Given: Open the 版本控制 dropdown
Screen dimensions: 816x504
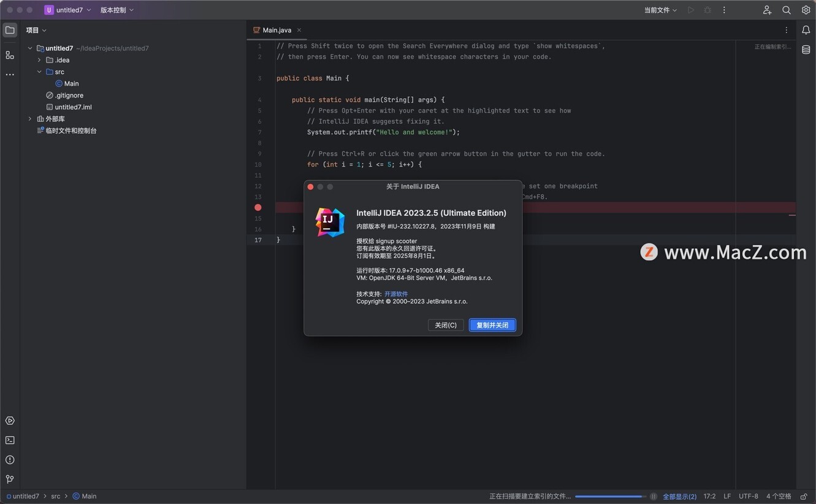Looking at the screenshot, I should [x=117, y=10].
